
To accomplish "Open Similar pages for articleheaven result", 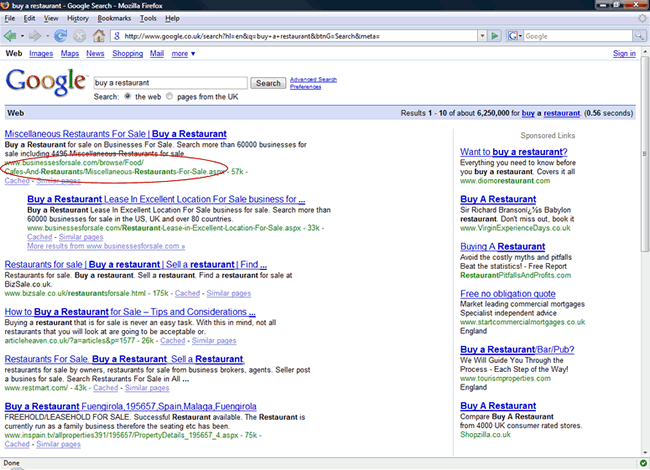I will tap(214, 341).
